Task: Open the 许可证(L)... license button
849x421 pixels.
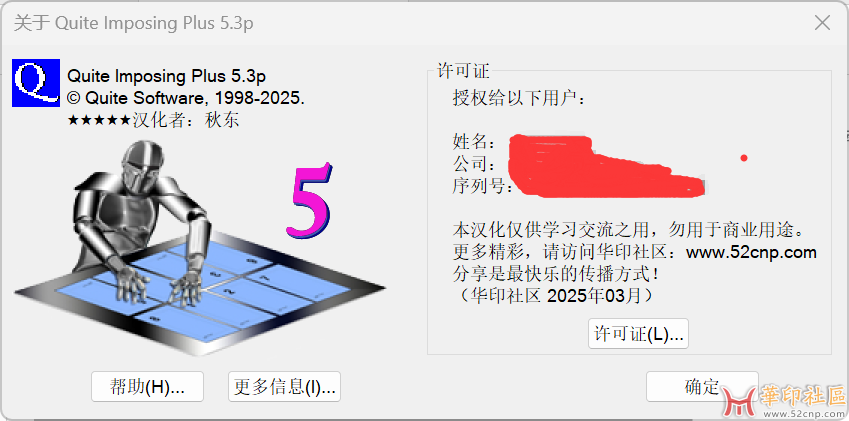Action: [638, 334]
